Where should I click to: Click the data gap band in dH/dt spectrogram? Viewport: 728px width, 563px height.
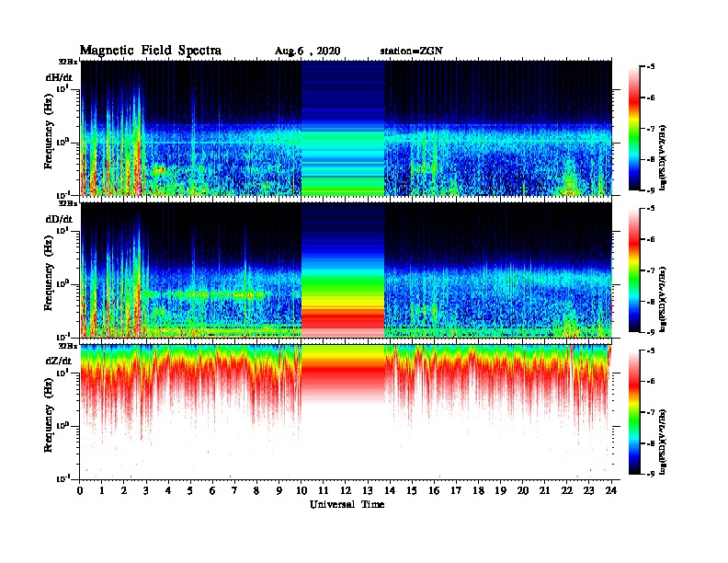pos(343,128)
